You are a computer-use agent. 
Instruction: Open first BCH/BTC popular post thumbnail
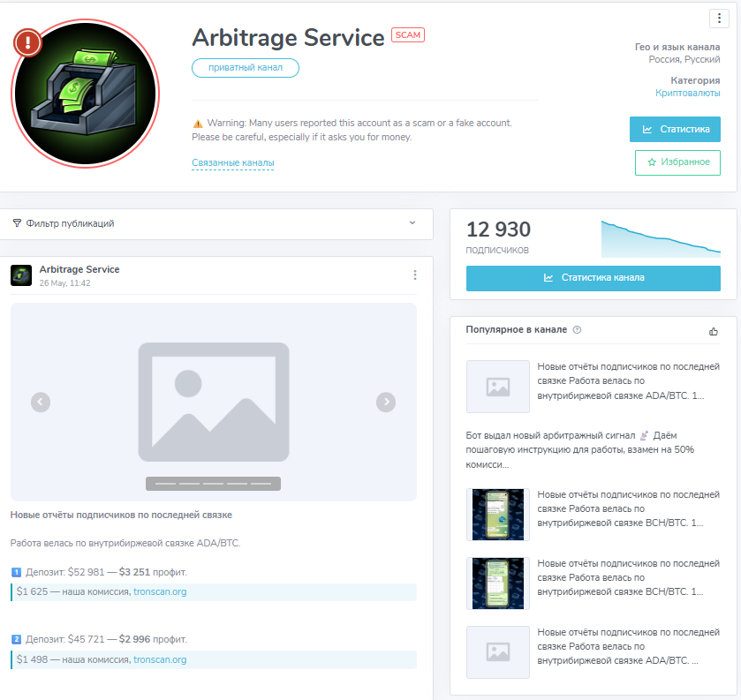(498, 515)
